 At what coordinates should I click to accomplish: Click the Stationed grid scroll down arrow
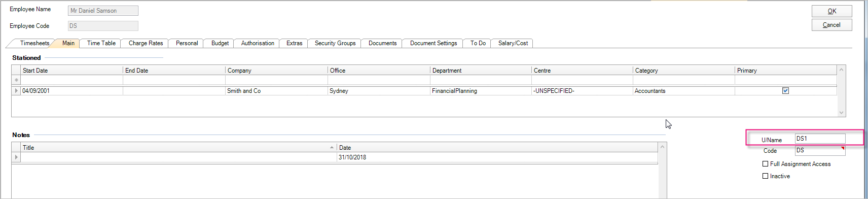(842, 113)
